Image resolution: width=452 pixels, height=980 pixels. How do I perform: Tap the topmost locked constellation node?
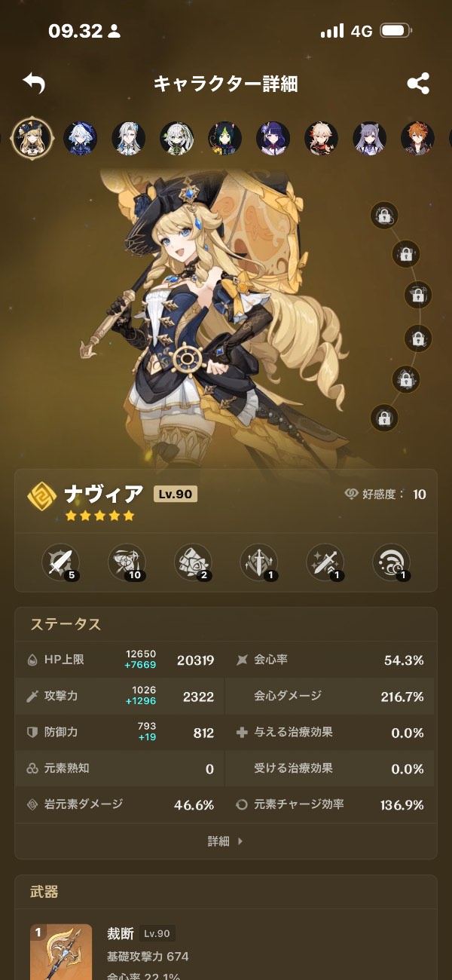click(384, 216)
